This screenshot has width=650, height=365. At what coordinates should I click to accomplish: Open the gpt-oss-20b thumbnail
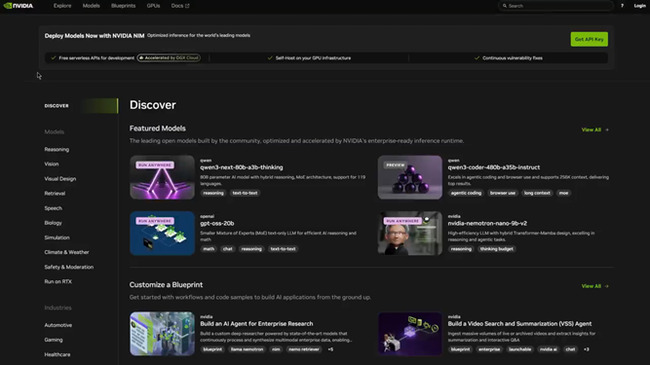tap(162, 233)
